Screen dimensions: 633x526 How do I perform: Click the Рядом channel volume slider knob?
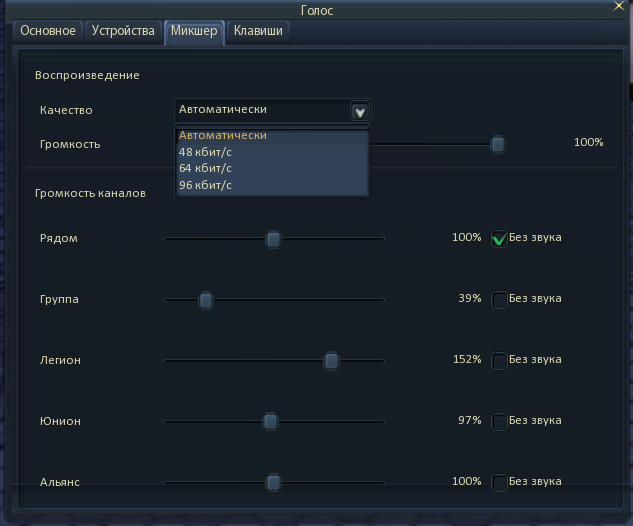click(x=273, y=239)
